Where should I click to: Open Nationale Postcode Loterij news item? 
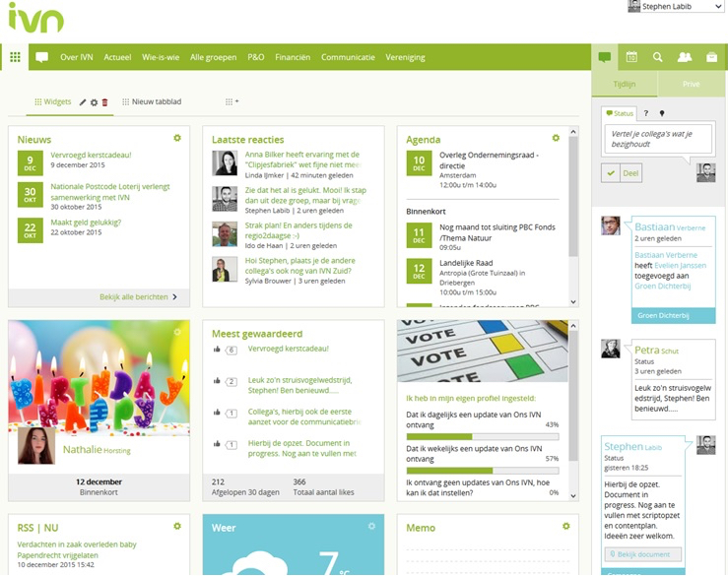(110, 192)
